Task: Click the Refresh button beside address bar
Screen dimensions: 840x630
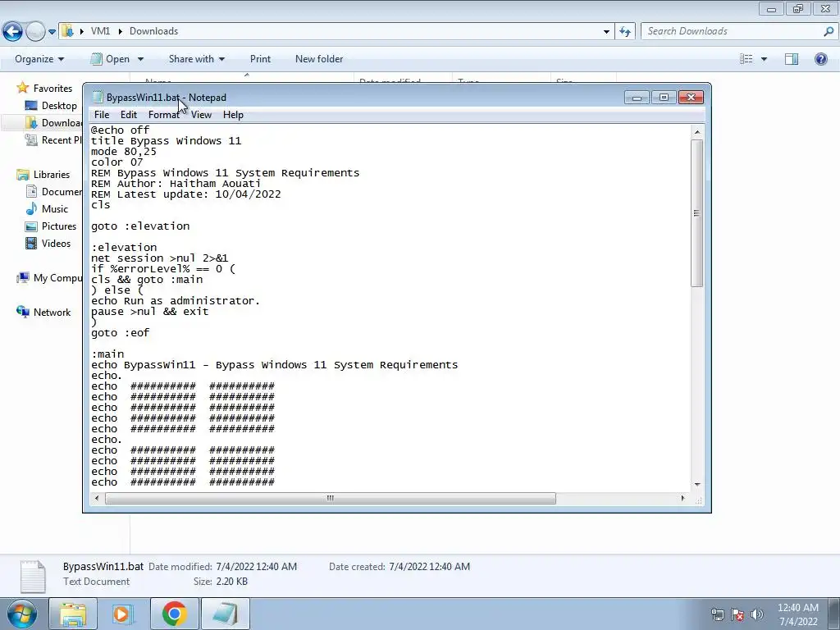Action: click(625, 31)
